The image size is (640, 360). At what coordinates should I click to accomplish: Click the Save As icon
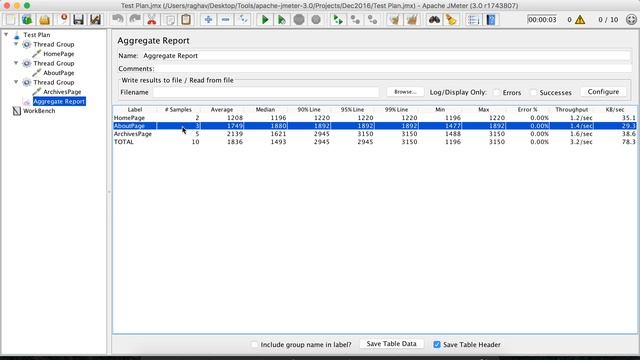point(96,20)
